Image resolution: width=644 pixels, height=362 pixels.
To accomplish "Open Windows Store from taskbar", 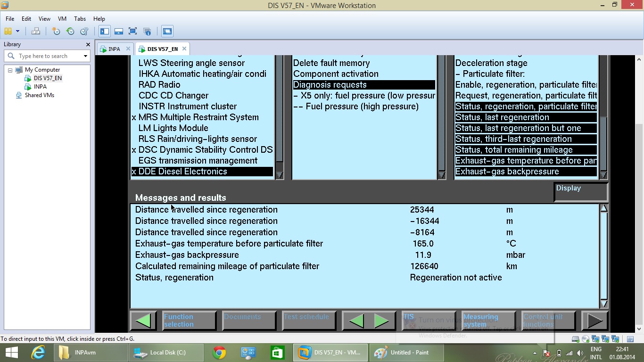I will pyautogui.click(x=277, y=353).
